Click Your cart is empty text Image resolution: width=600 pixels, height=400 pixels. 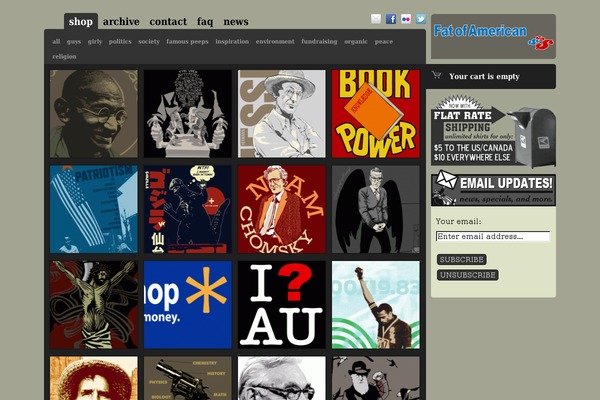(484, 77)
